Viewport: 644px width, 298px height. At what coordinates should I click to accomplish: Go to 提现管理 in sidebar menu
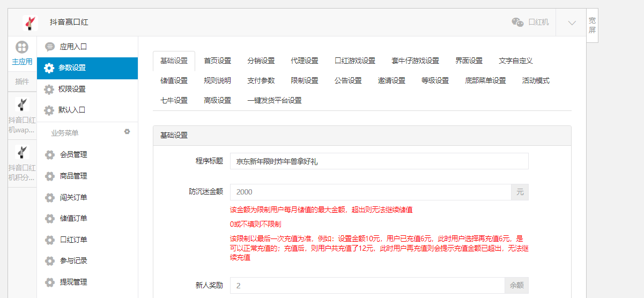tap(73, 282)
